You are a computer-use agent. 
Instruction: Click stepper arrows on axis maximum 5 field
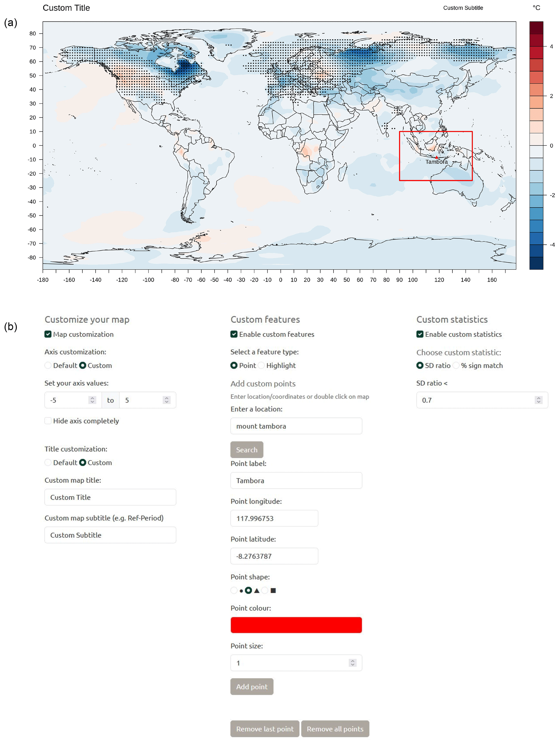point(166,400)
